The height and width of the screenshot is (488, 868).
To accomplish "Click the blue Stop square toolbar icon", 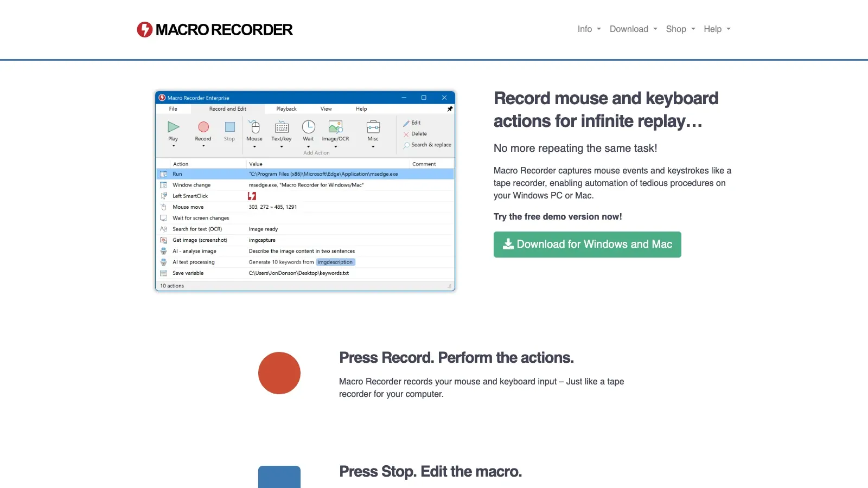I will click(x=230, y=127).
